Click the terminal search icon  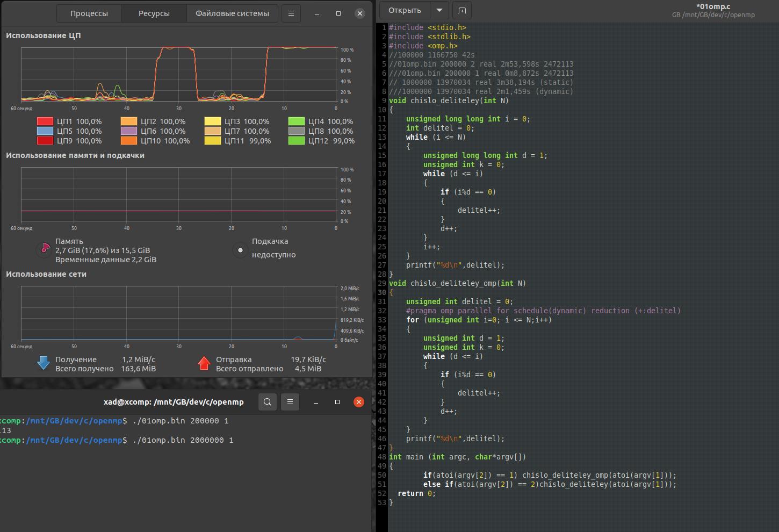tap(268, 402)
